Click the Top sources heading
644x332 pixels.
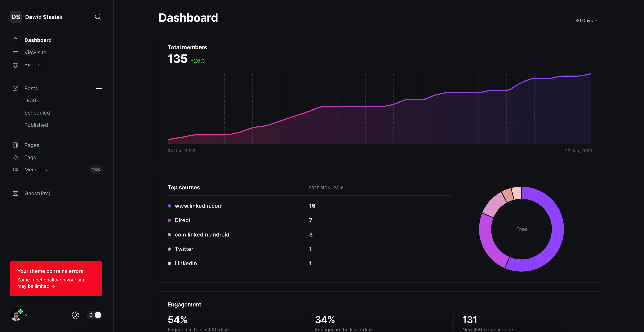point(184,188)
